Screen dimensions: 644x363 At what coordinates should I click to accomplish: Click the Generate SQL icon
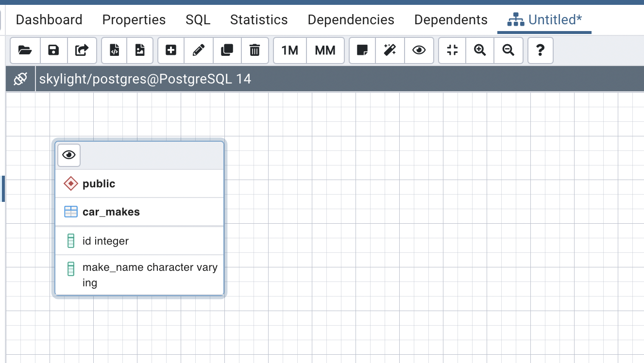click(x=114, y=50)
